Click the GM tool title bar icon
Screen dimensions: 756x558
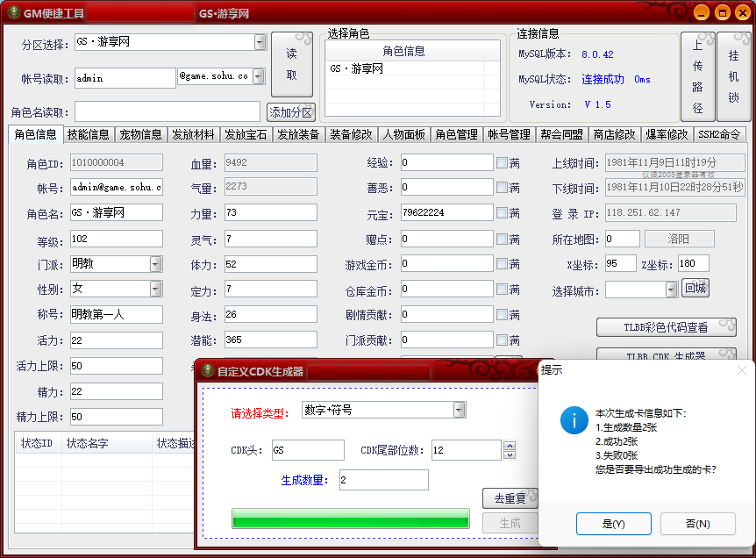12,13
